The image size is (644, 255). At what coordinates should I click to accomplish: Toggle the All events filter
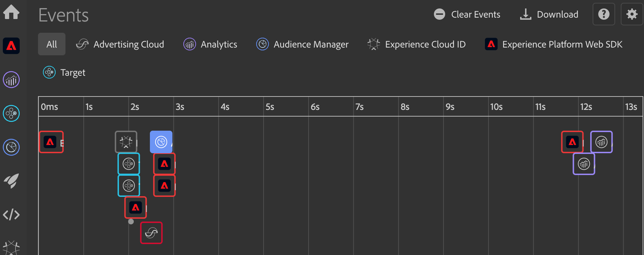(x=52, y=44)
